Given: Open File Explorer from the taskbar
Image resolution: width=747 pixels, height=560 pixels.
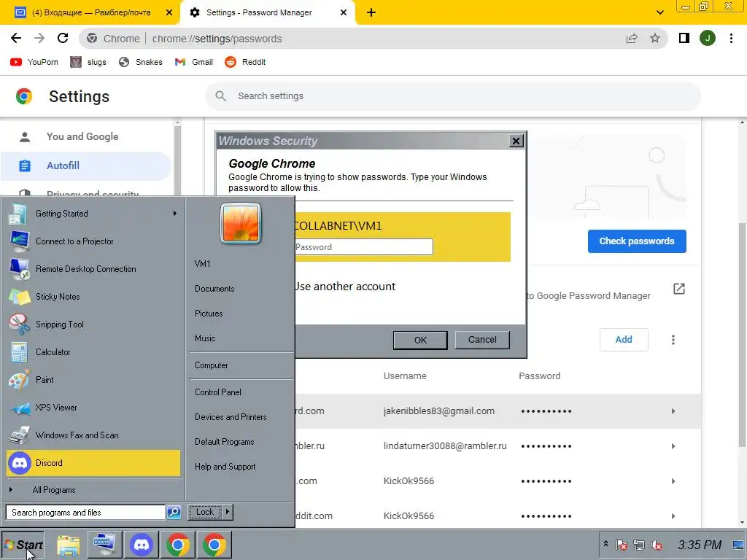Looking at the screenshot, I should pos(68,544).
